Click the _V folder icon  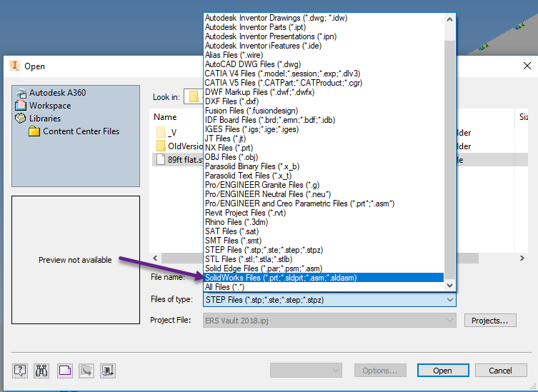161,132
